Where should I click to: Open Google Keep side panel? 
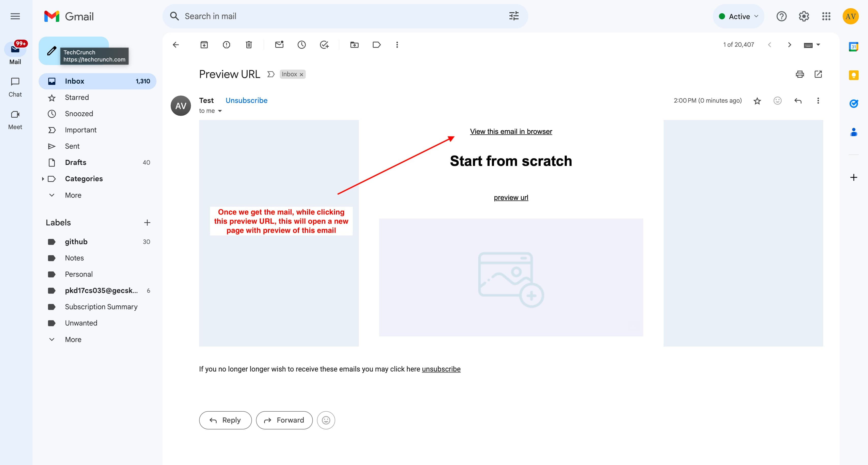(x=854, y=75)
